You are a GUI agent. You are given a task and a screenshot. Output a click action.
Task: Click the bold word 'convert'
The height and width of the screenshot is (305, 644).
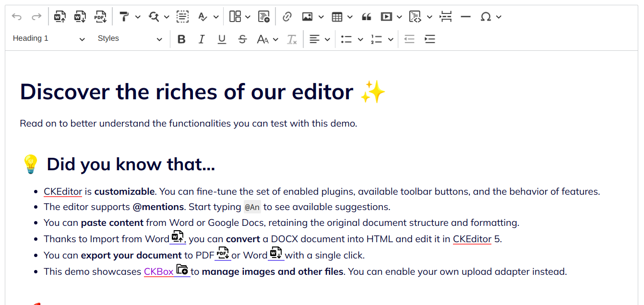243,239
